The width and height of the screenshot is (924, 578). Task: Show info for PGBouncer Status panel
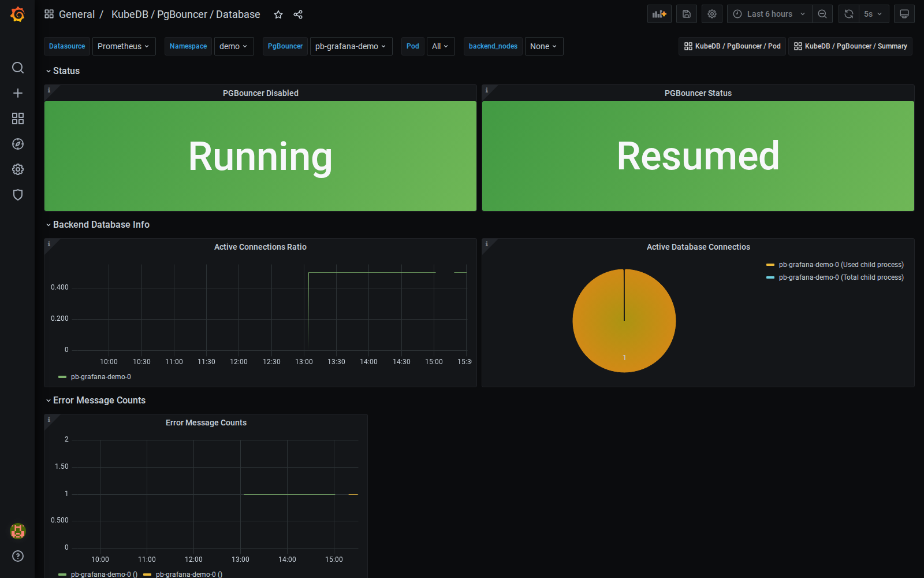pos(487,90)
